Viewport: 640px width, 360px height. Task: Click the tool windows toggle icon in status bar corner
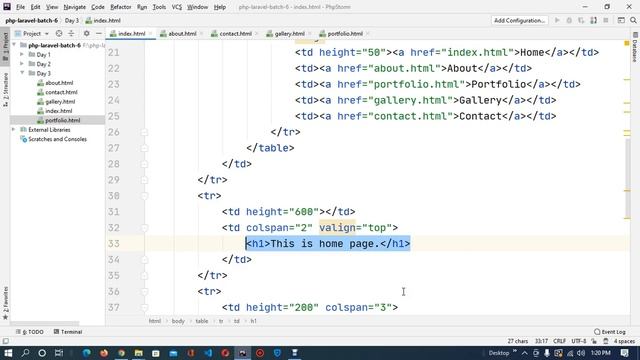[x=5, y=341]
